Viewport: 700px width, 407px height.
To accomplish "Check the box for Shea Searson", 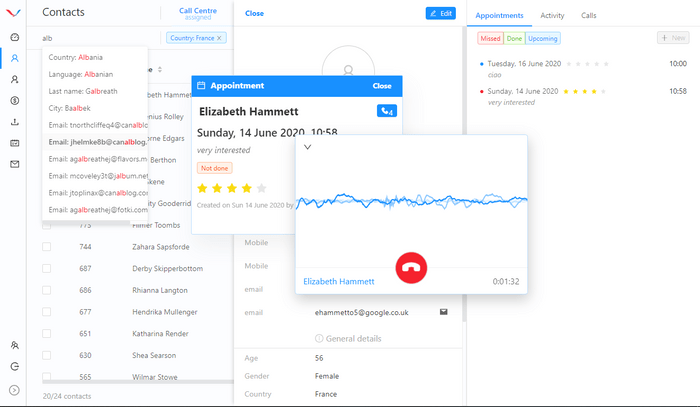I will click(47, 356).
